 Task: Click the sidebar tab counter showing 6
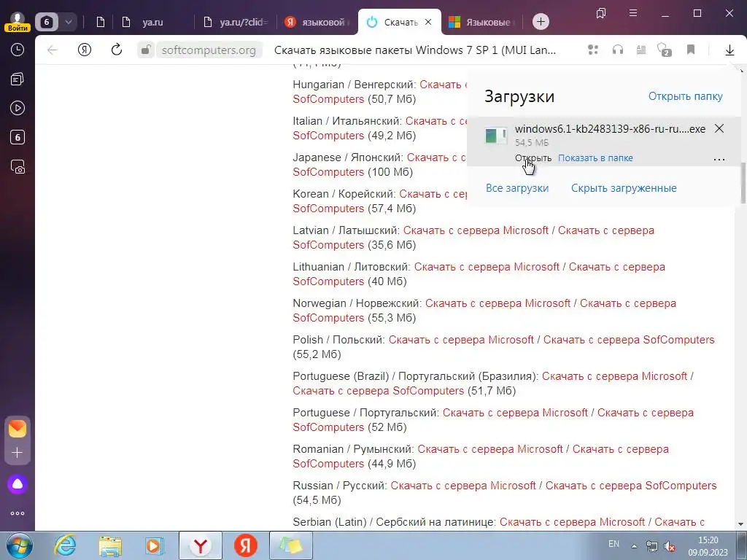coord(18,138)
